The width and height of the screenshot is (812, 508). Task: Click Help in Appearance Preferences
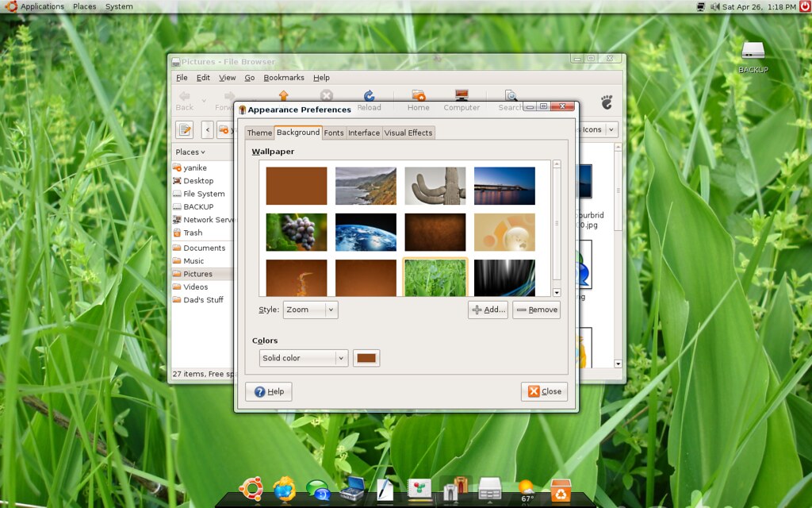tap(269, 392)
